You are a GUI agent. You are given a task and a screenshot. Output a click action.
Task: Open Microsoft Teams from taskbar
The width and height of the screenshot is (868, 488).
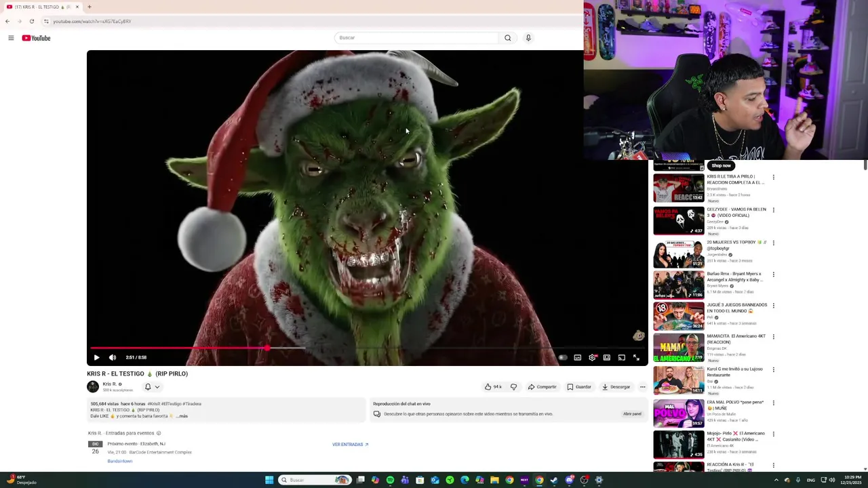(x=405, y=480)
